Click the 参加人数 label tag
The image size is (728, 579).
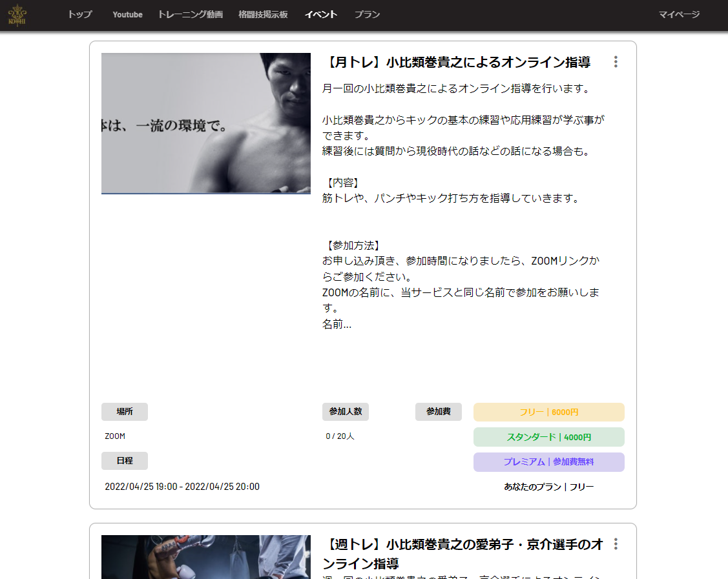point(346,412)
